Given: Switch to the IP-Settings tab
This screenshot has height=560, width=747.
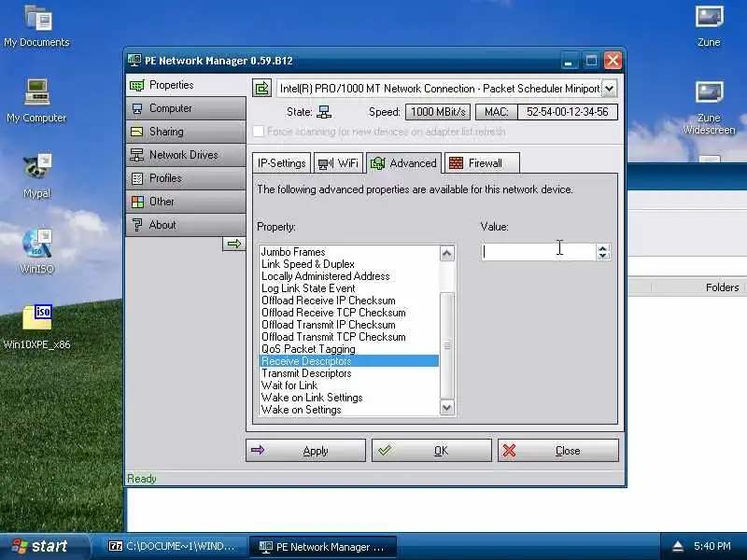Looking at the screenshot, I should (x=282, y=163).
